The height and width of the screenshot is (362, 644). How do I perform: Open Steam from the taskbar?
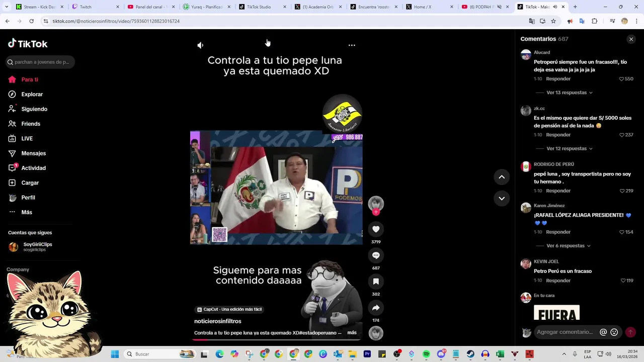point(470,354)
